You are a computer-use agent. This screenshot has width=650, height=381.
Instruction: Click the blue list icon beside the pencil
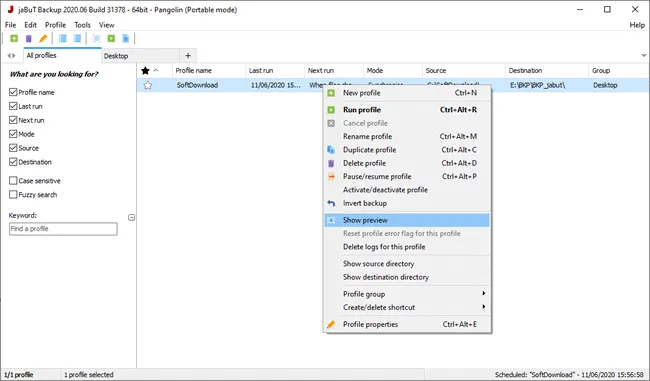(63, 39)
